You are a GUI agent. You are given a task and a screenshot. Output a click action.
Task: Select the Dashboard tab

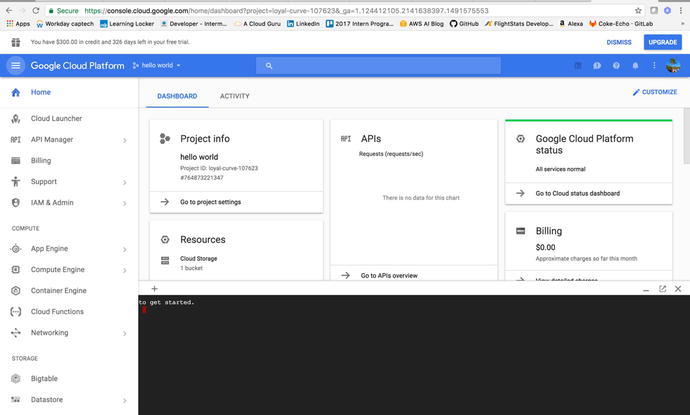click(178, 97)
